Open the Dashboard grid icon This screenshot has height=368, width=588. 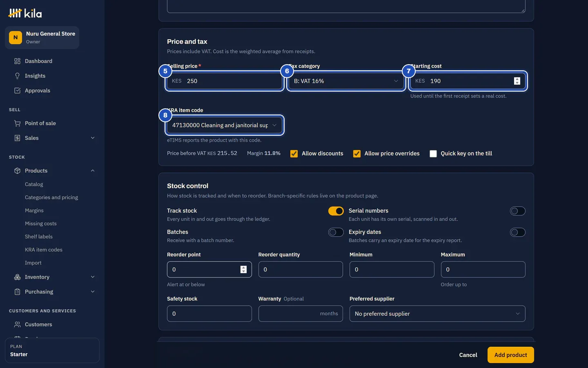click(17, 61)
